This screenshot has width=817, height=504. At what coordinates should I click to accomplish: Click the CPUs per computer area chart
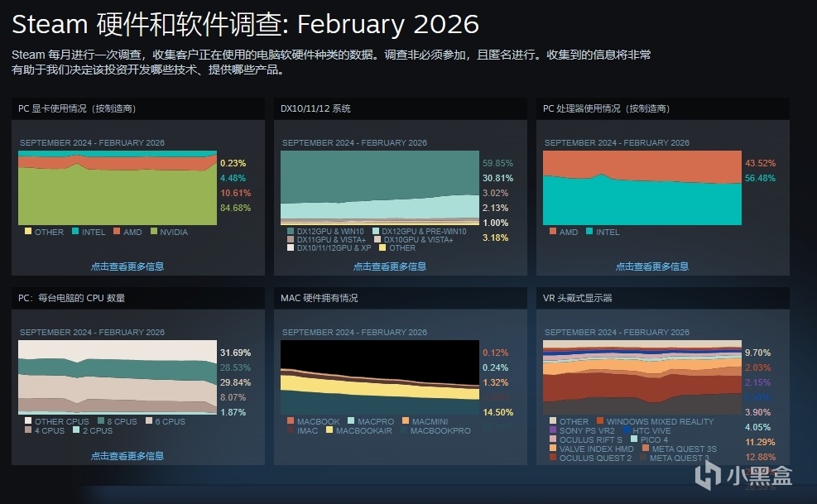(x=118, y=377)
